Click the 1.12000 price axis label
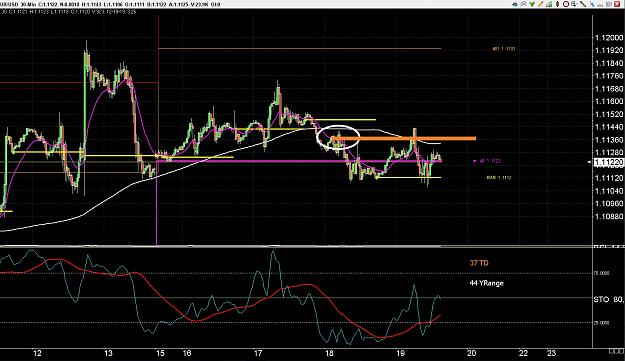Screen dimensions: 625x361 [x=609, y=37]
